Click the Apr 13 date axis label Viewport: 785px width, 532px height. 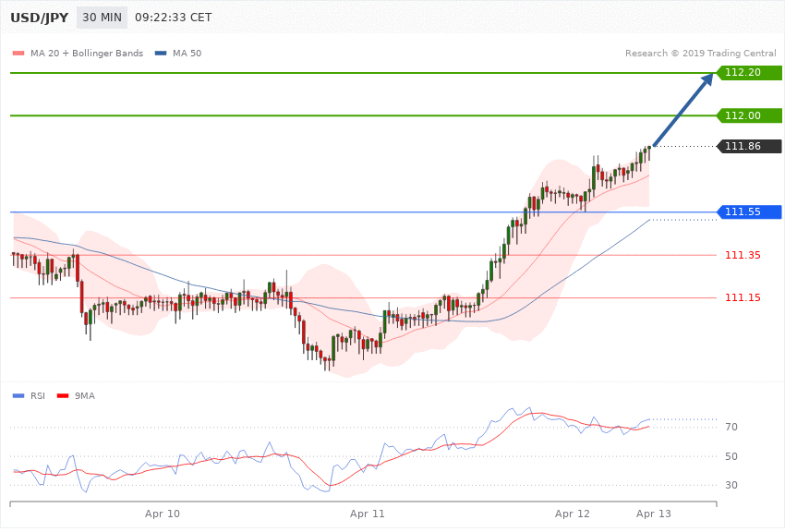[653, 514]
